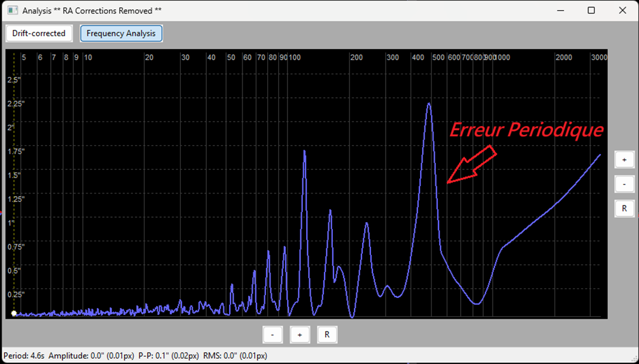Image resolution: width=639 pixels, height=364 pixels.
Task: Click the "P-P: 0.1" status bar value
Action: (x=169, y=356)
